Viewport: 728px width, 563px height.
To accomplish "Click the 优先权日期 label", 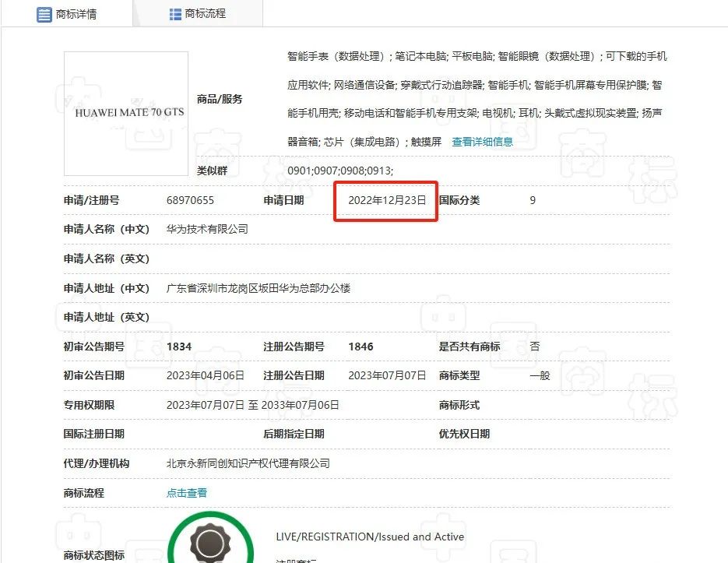I will coord(465,434).
